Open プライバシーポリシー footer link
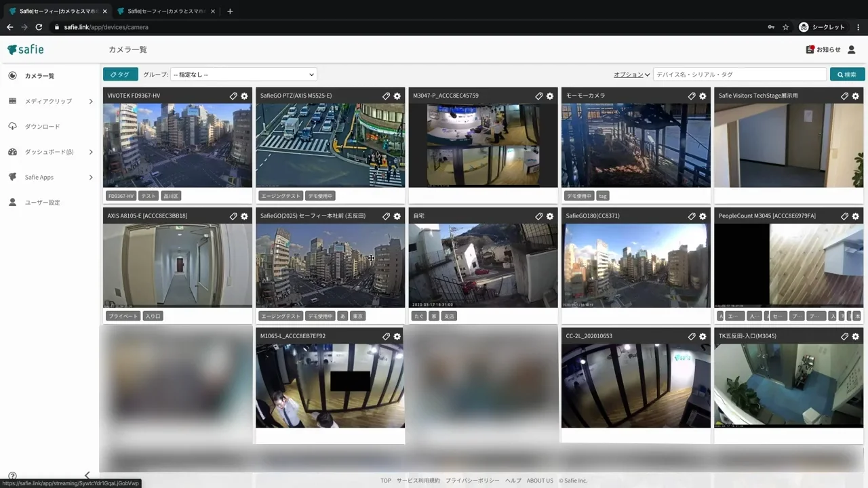The height and width of the screenshot is (488, 868). [473, 481]
